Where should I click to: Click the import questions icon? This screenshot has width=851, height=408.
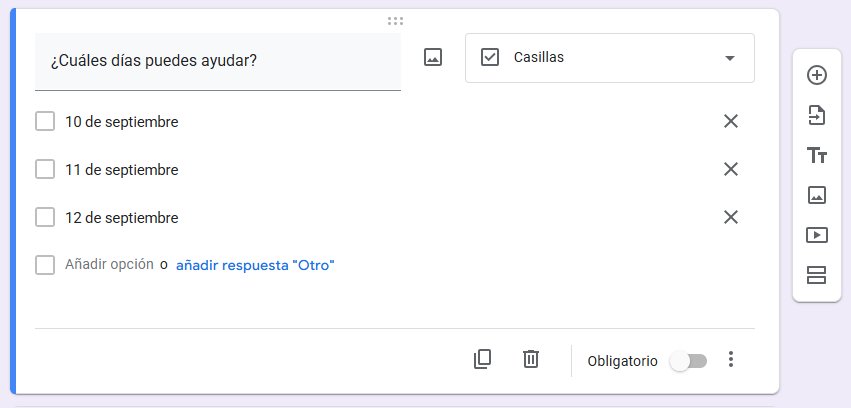pyautogui.click(x=817, y=115)
